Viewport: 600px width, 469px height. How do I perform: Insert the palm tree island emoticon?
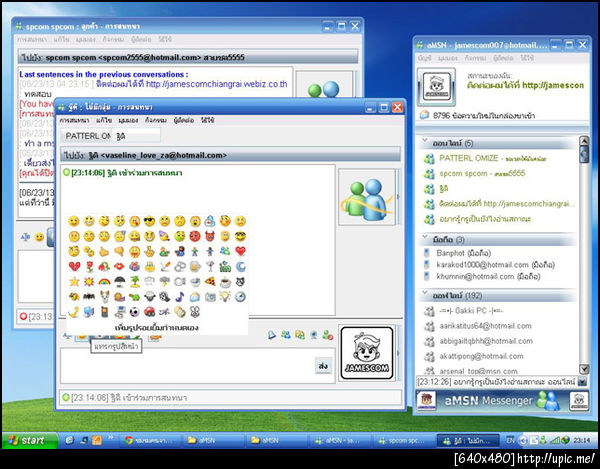pos(134,282)
